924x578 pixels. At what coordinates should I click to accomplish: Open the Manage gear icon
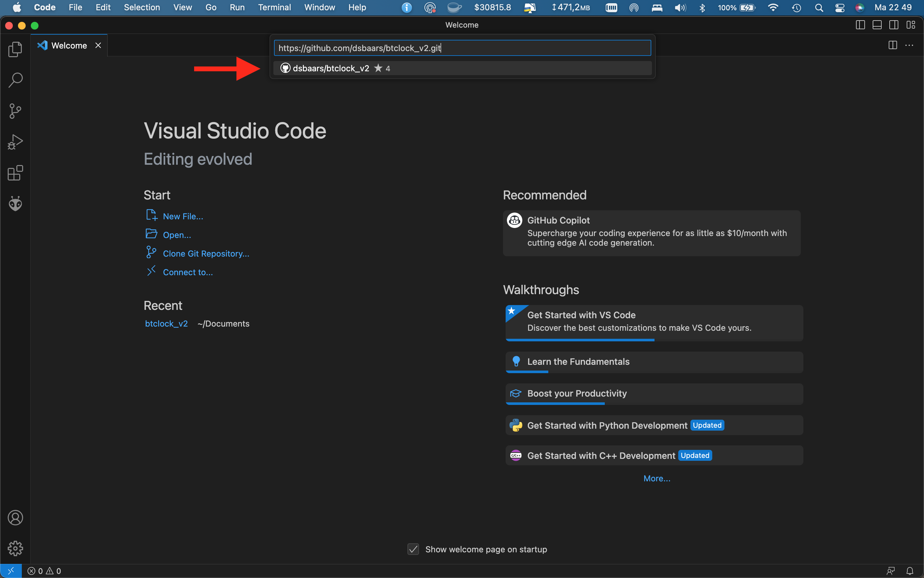15,548
